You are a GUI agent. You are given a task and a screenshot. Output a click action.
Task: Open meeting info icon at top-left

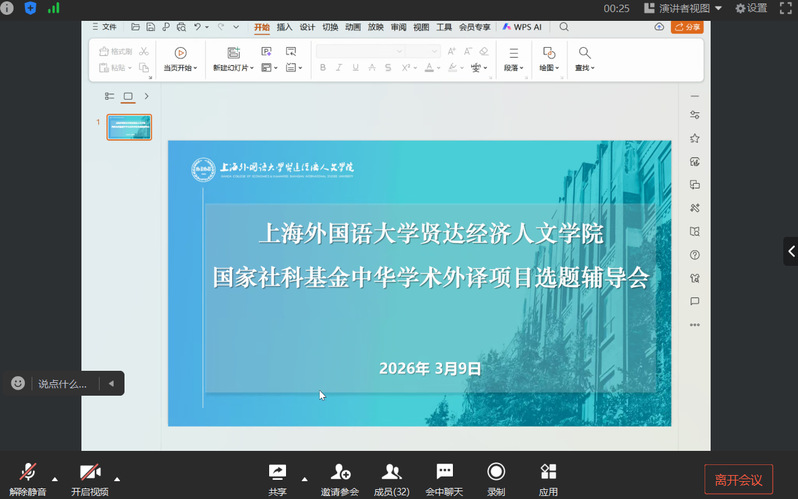7,8
